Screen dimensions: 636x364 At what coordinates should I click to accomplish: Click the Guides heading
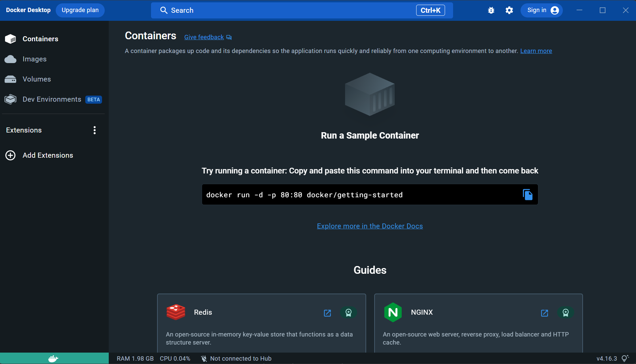[x=370, y=270]
